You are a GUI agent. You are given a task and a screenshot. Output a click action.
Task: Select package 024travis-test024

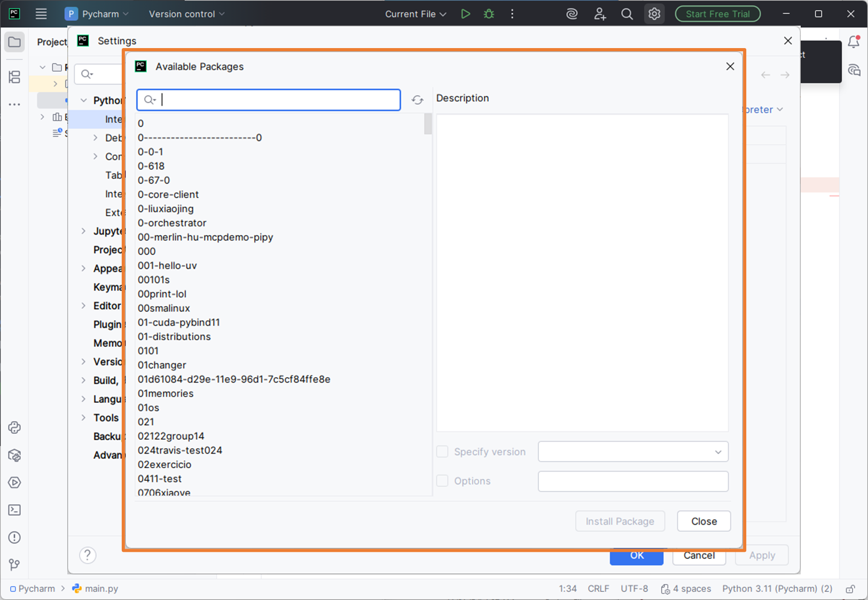pos(180,450)
